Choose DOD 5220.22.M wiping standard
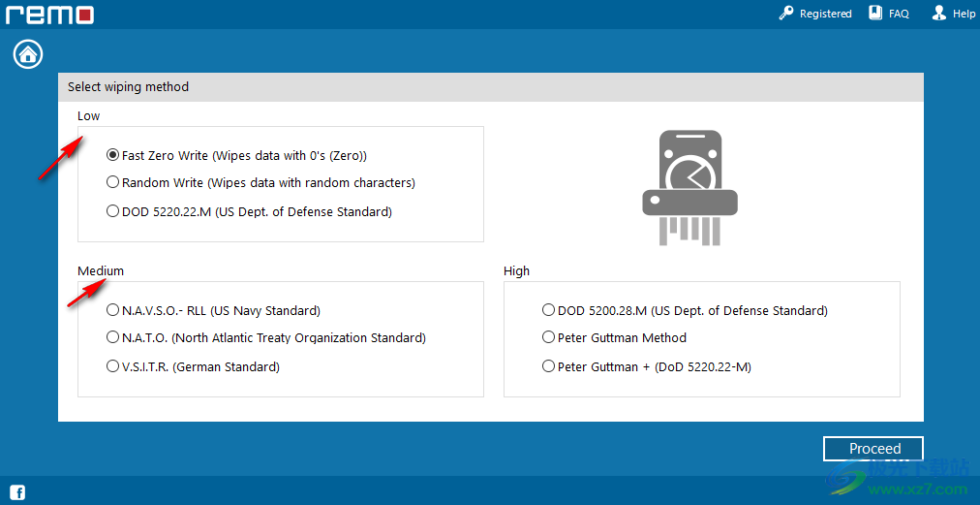 pos(250,211)
